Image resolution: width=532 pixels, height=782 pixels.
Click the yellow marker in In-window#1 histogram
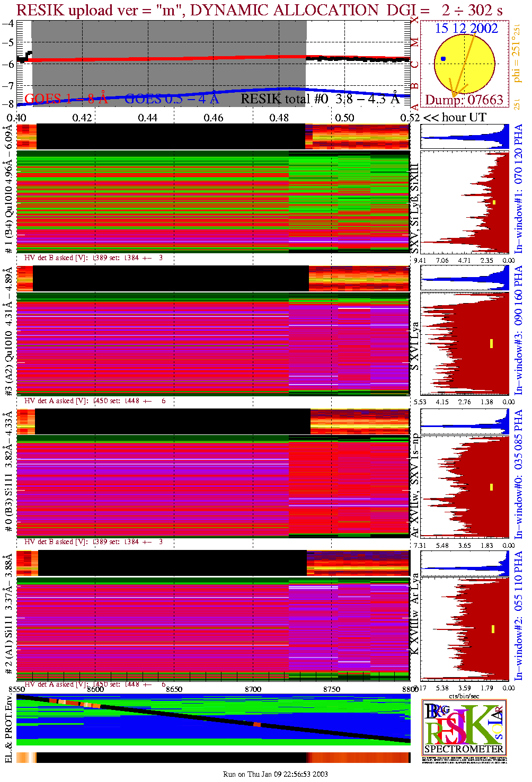(x=494, y=202)
